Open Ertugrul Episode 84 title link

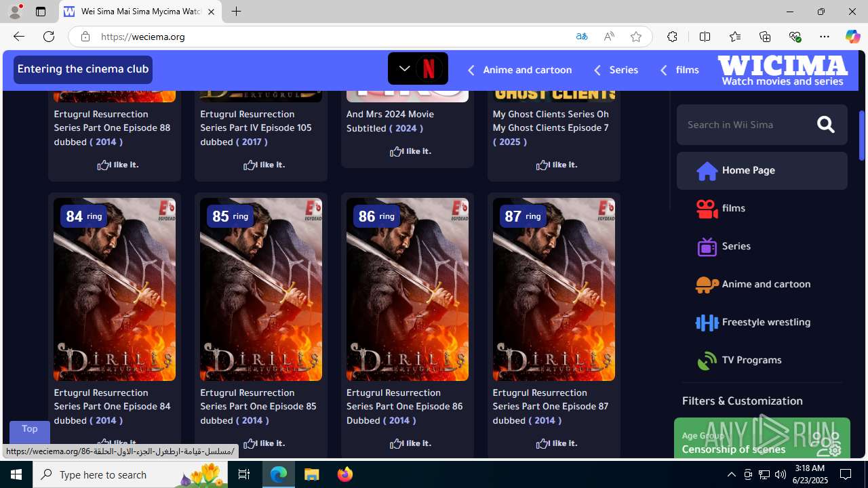[x=113, y=406]
